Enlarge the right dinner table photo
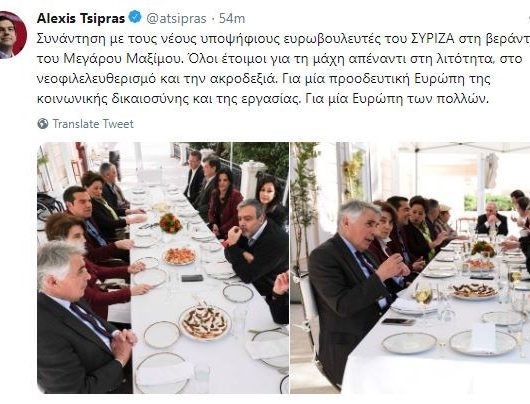This screenshot has width=530, height=404. tap(410, 268)
